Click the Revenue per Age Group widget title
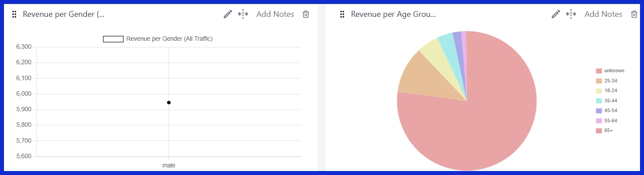Viewport: 644px width, 175px height. tap(393, 14)
